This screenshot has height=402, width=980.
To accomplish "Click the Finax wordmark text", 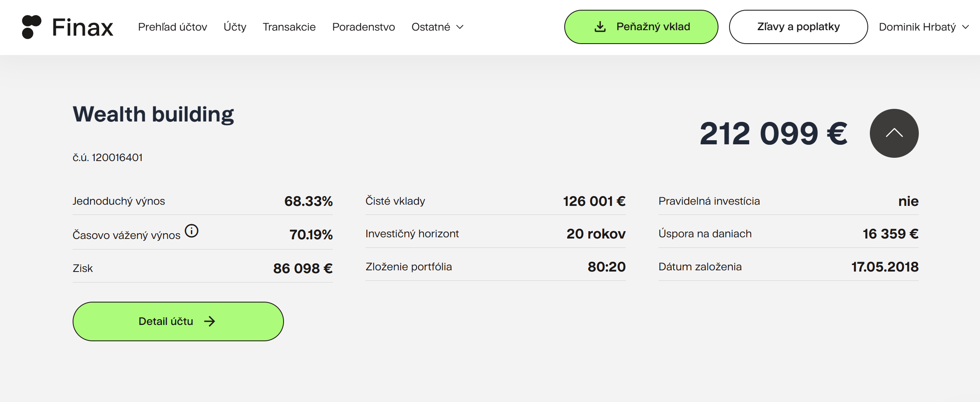I will coord(83,27).
